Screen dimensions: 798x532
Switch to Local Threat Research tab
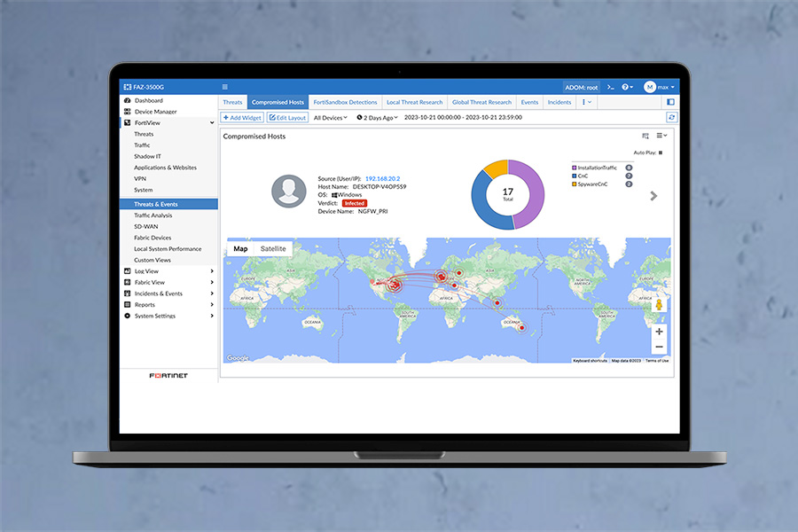pos(414,102)
